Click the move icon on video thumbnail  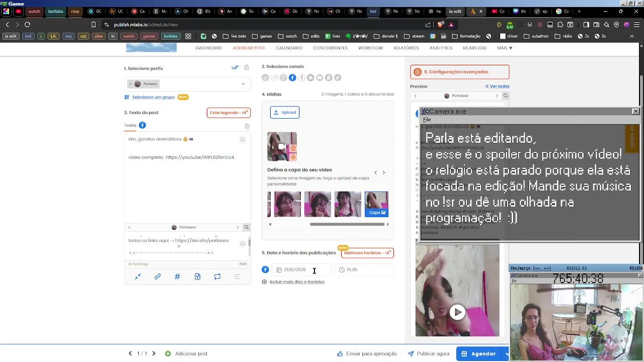coord(293,157)
